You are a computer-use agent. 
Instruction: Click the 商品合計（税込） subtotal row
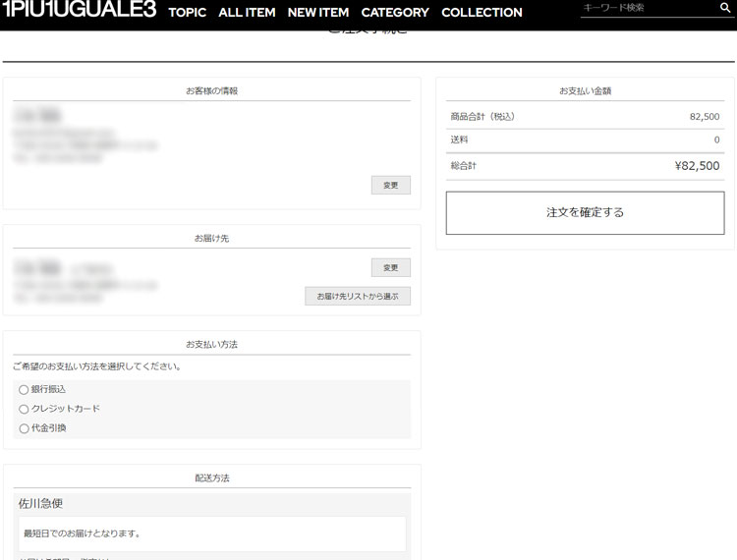[x=585, y=116]
